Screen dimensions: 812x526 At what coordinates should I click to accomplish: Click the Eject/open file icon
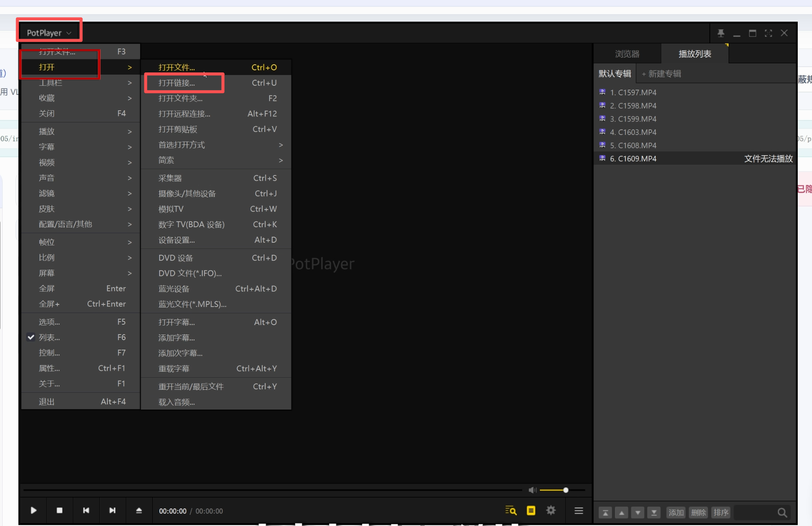(x=139, y=510)
